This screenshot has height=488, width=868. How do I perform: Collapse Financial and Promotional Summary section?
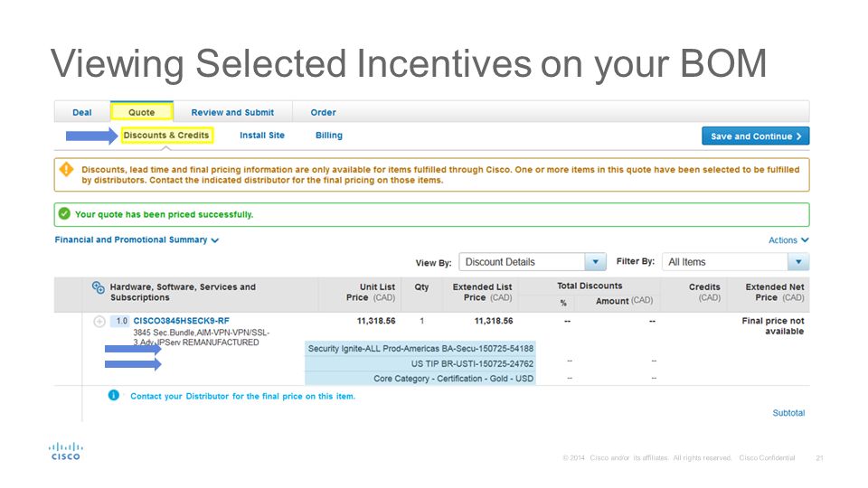point(137,239)
